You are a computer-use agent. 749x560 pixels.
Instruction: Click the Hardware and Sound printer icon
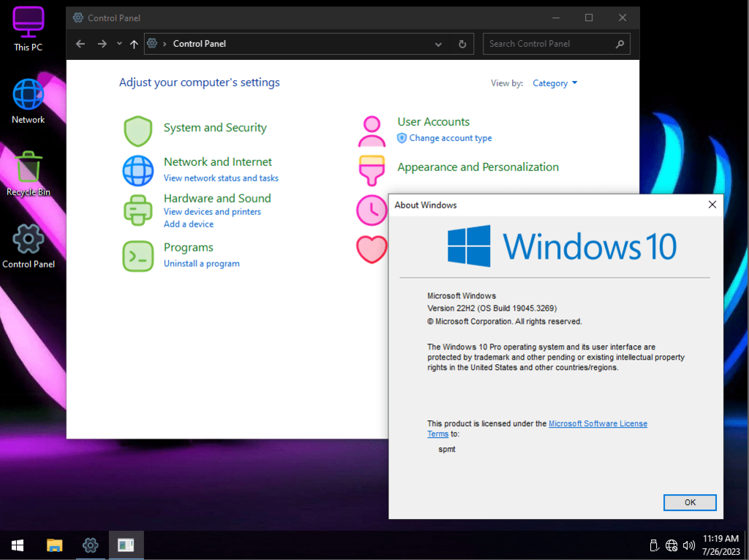tap(138, 210)
